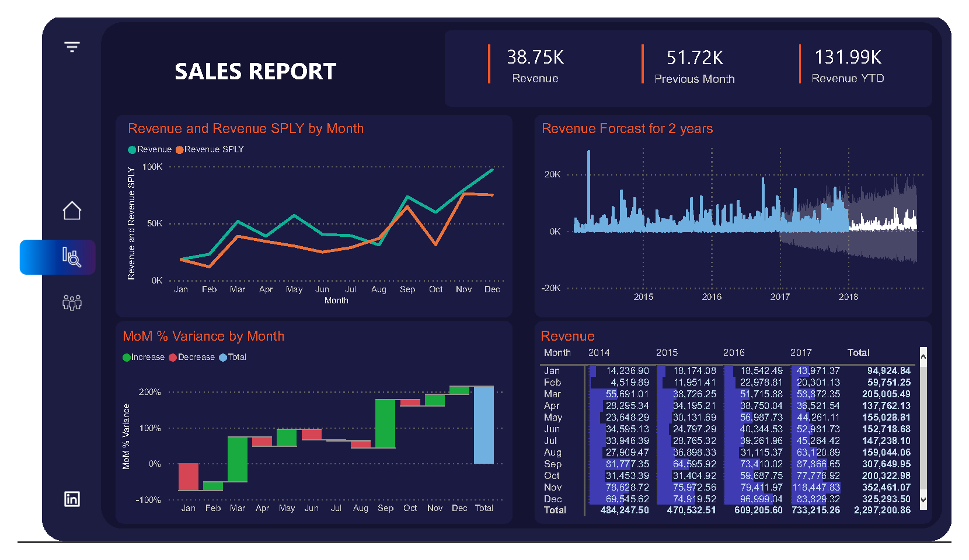Open the team/people page icon
Viewport: 969px width, 560px height.
71,302
